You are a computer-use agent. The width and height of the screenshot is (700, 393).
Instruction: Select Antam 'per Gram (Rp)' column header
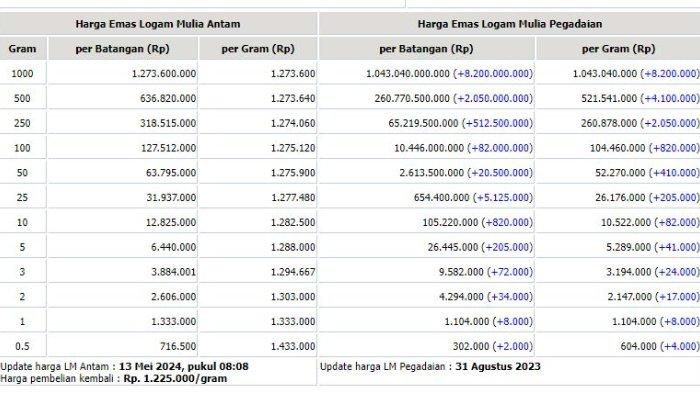point(258,49)
